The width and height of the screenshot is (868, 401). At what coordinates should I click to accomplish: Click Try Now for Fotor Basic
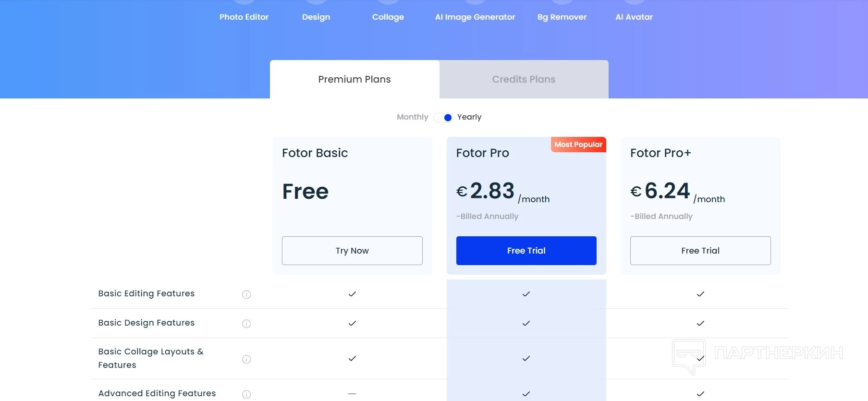352,251
